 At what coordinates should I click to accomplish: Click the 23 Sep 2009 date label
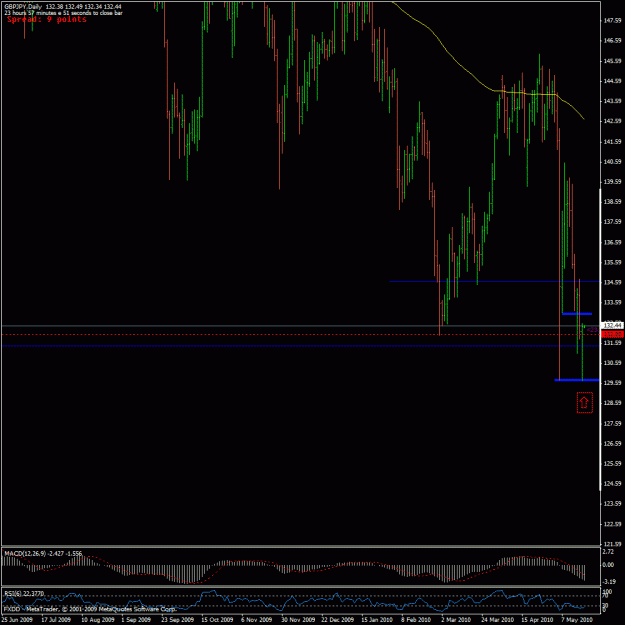click(x=177, y=620)
